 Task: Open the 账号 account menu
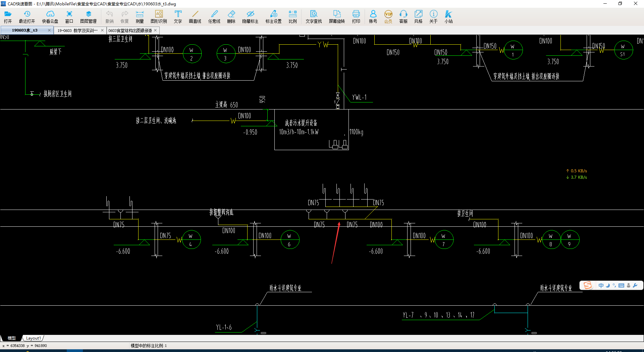pos(373,17)
